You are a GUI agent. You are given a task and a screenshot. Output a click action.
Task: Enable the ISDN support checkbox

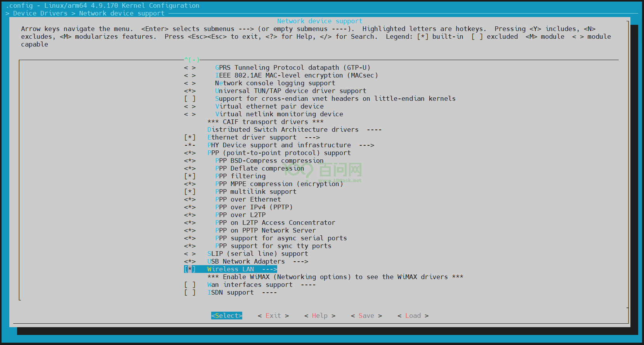point(190,292)
